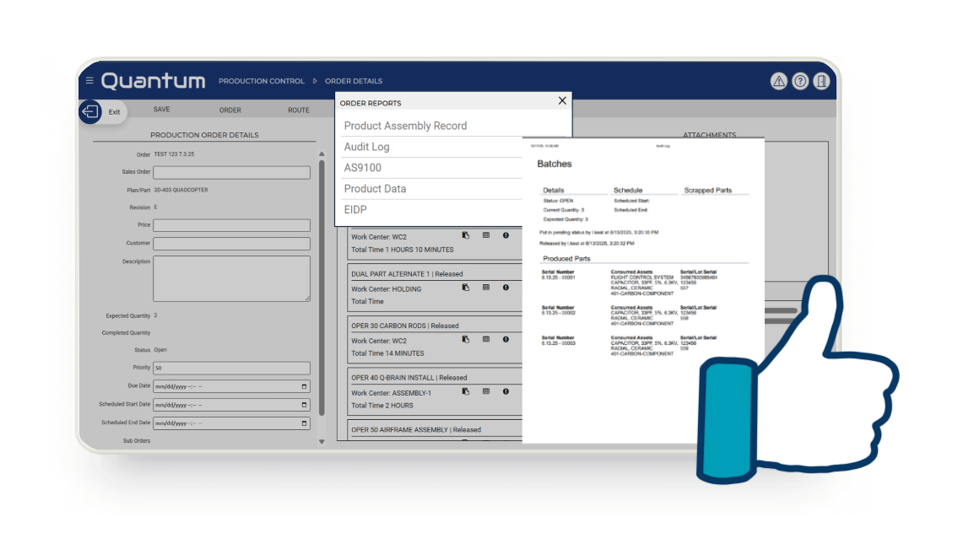
Task: Open the Scheduled End Date calendar picker
Action: coord(304,423)
